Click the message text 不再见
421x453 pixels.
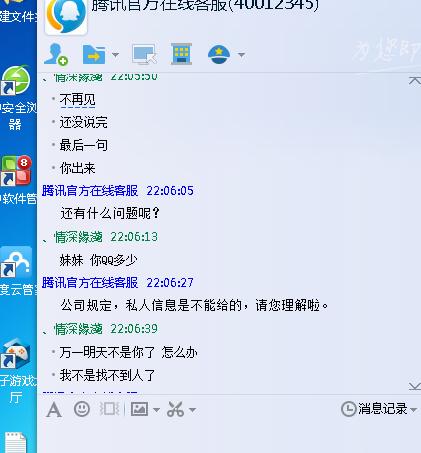[x=78, y=99]
